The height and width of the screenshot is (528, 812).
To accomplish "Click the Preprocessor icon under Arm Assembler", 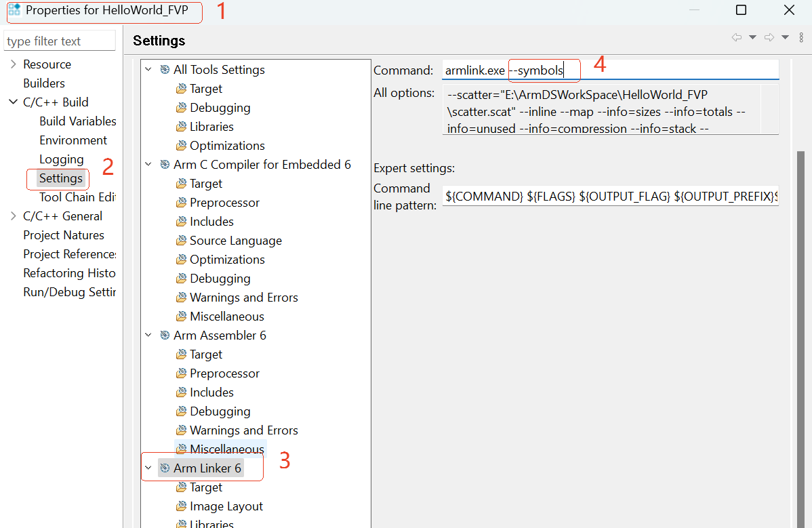I will pyautogui.click(x=181, y=373).
